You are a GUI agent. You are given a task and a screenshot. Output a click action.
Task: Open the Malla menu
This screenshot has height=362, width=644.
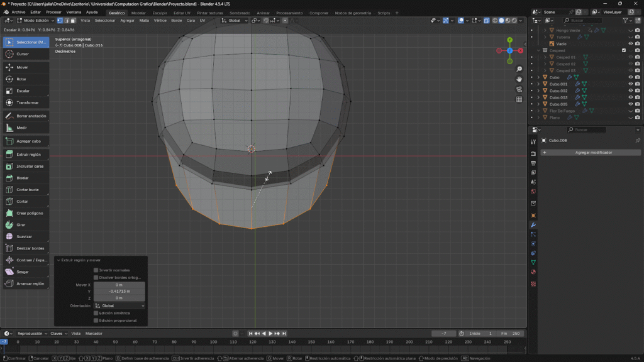pyautogui.click(x=144, y=20)
